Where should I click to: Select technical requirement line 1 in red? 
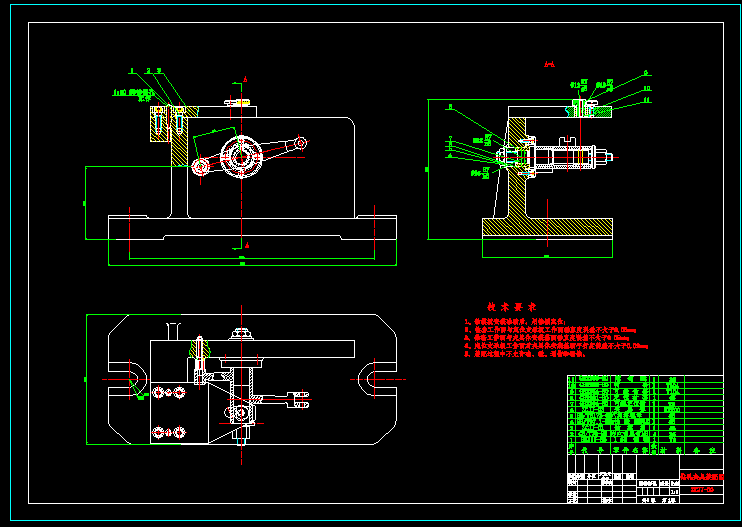[x=515, y=322]
